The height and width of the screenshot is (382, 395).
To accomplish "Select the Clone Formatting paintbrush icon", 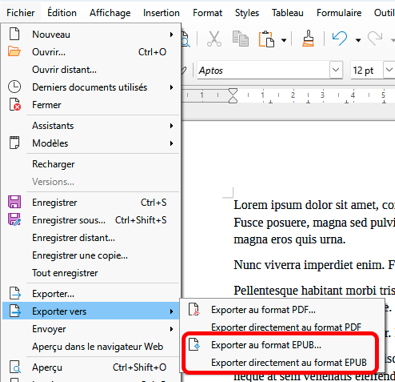I will 308,39.
